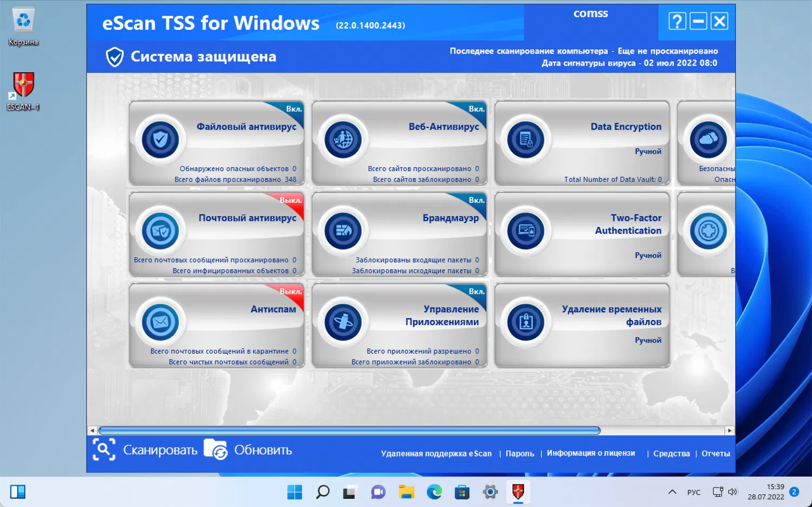
Task: Click the Веб-Антивирус 'Вкл.' status badge
Action: pyautogui.click(x=476, y=109)
